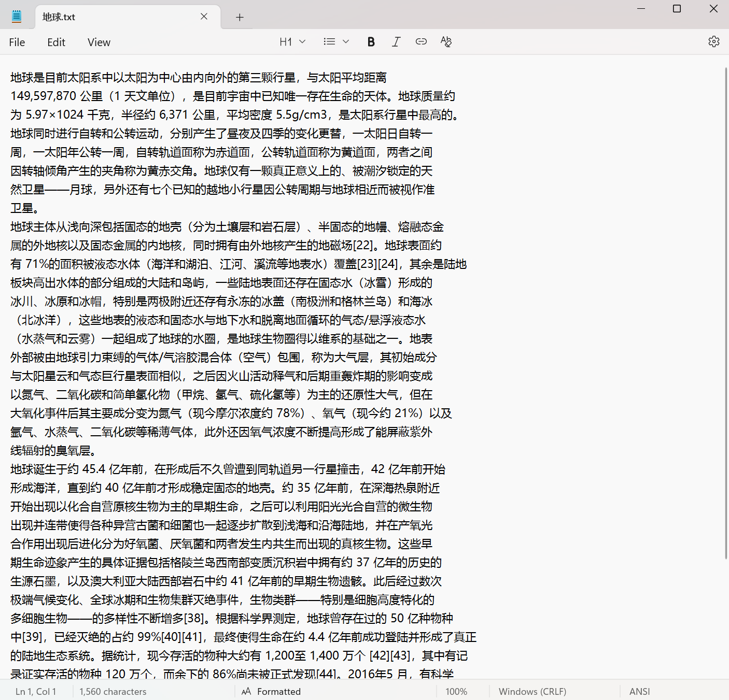Toggle heading level with H1 control

(x=286, y=41)
